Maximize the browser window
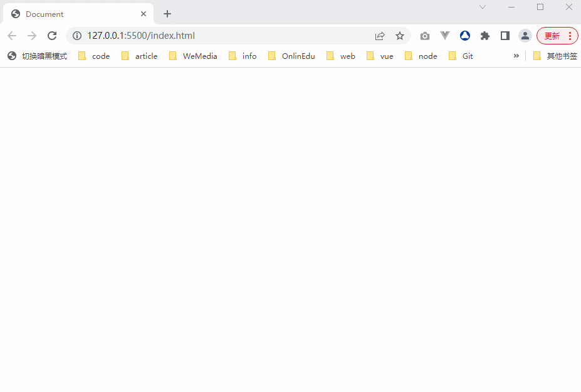The width and height of the screenshot is (581, 392). pyautogui.click(x=540, y=7)
